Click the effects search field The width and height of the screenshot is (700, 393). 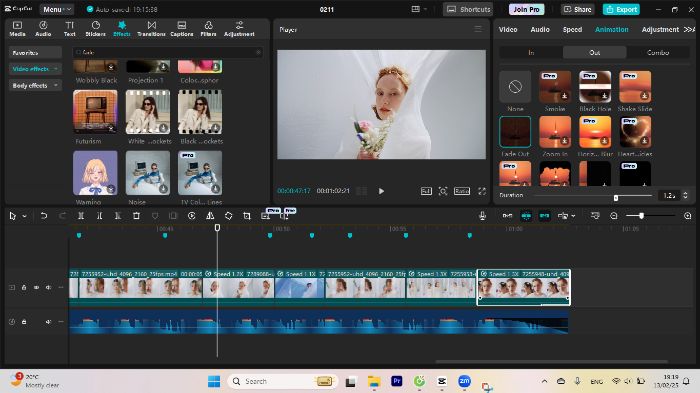coord(167,52)
